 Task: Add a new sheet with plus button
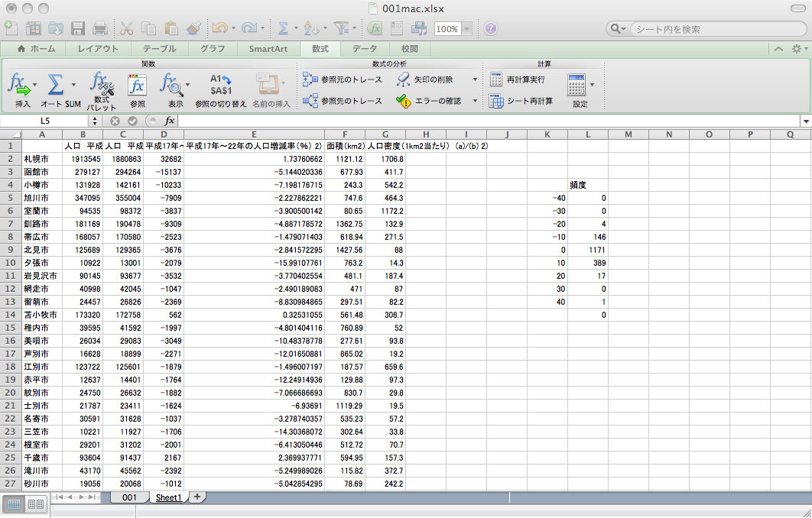[x=197, y=497]
